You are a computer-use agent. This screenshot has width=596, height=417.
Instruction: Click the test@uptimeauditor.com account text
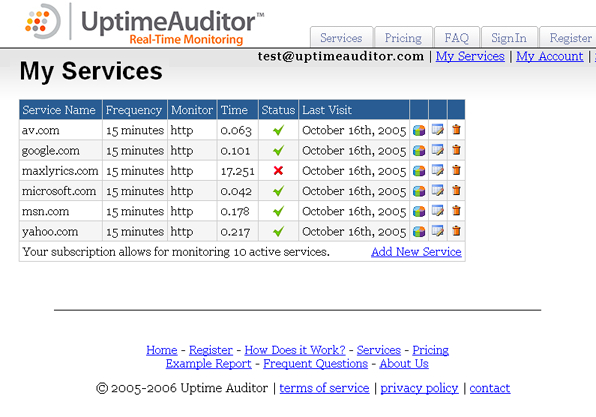point(341,56)
